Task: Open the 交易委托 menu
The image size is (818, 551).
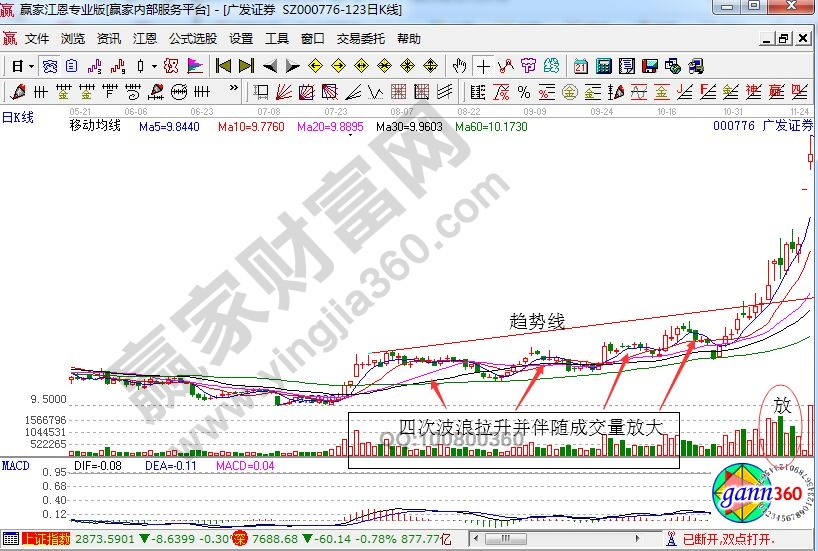Action: click(360, 39)
